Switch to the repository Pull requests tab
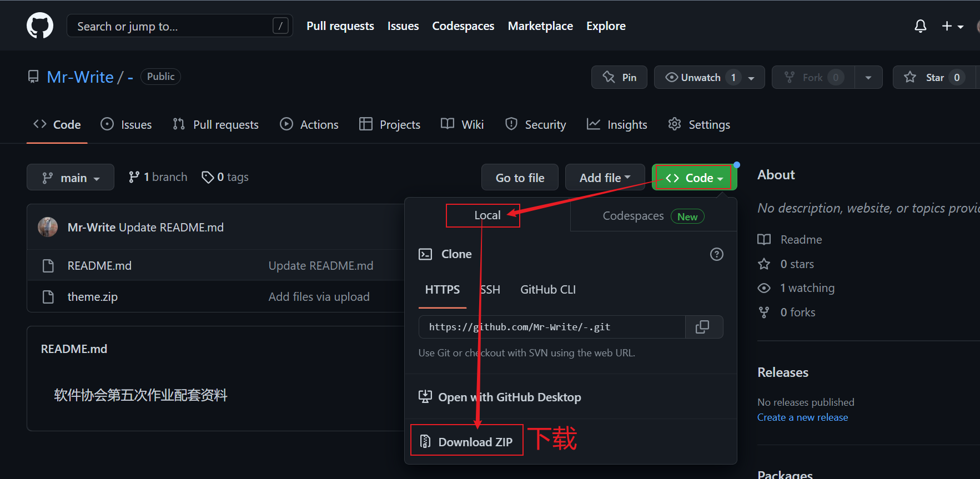This screenshot has width=980, height=479. 215,124
